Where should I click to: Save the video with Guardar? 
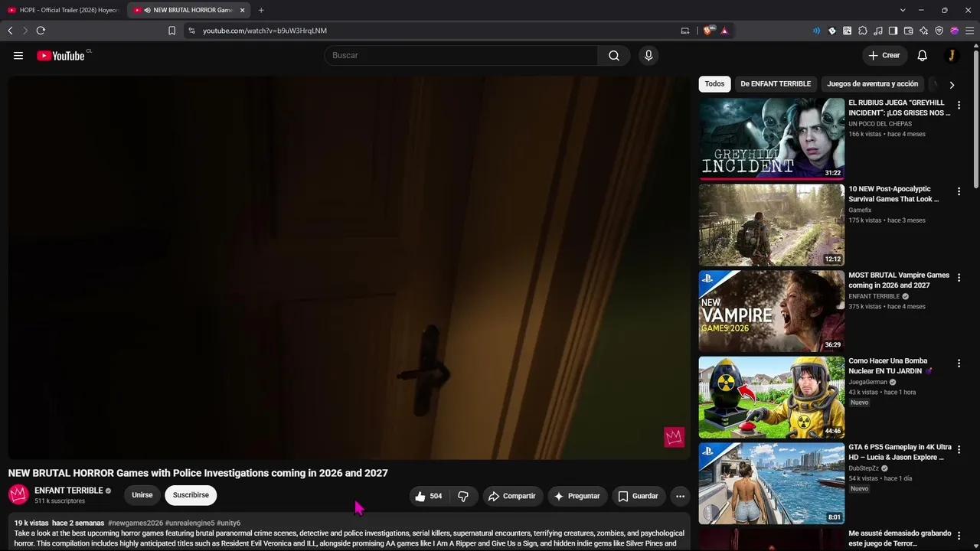(638, 496)
